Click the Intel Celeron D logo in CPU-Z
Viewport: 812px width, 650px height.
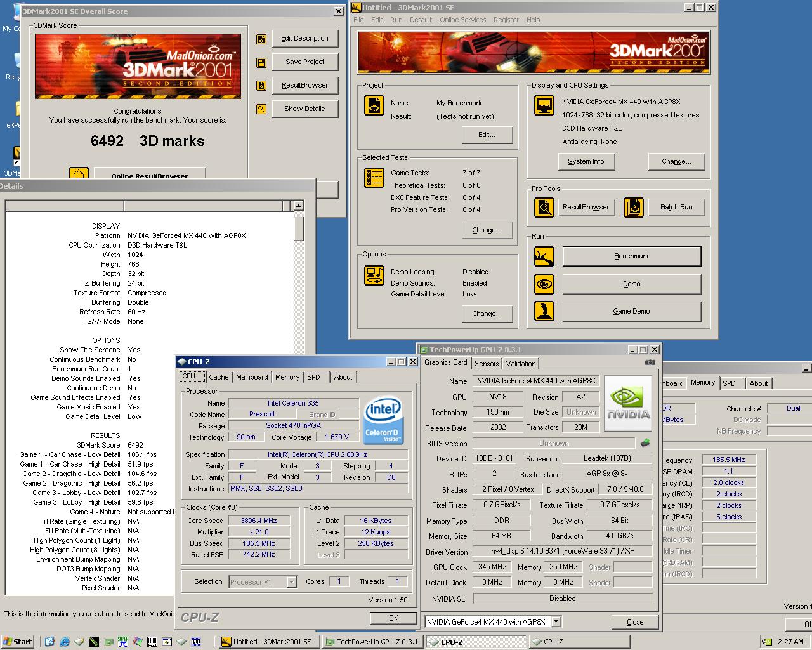(383, 421)
